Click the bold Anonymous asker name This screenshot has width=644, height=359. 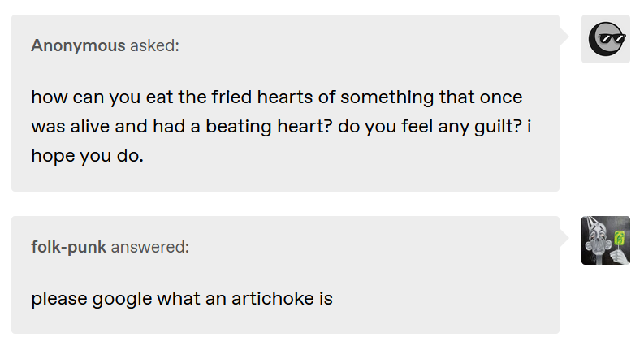[x=78, y=45]
